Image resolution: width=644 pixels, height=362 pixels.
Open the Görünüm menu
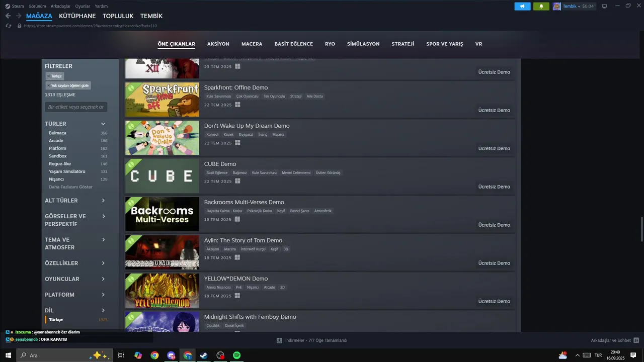(37, 6)
